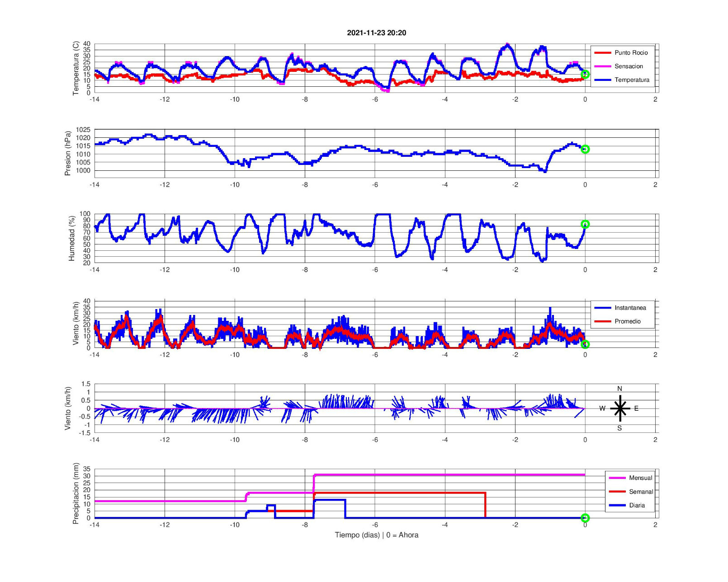The width and height of the screenshot is (728, 582).
Task: Click green current-value marker on temperature plot
Action: point(585,75)
